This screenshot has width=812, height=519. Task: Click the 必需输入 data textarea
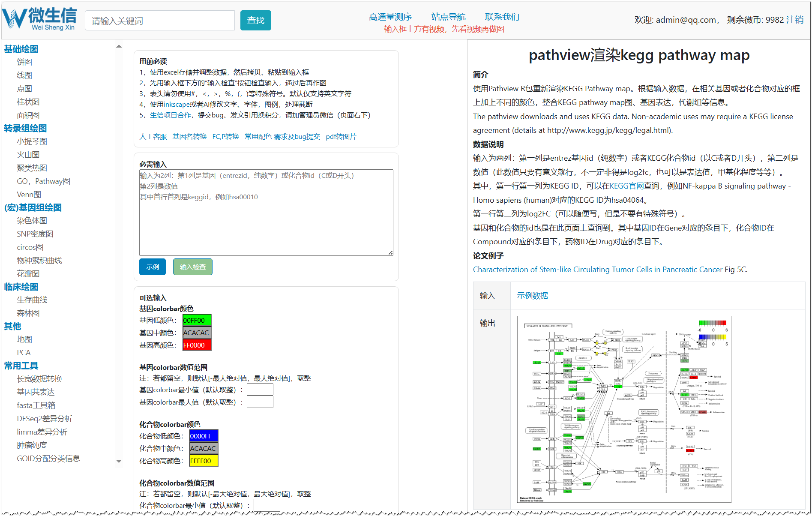click(266, 213)
